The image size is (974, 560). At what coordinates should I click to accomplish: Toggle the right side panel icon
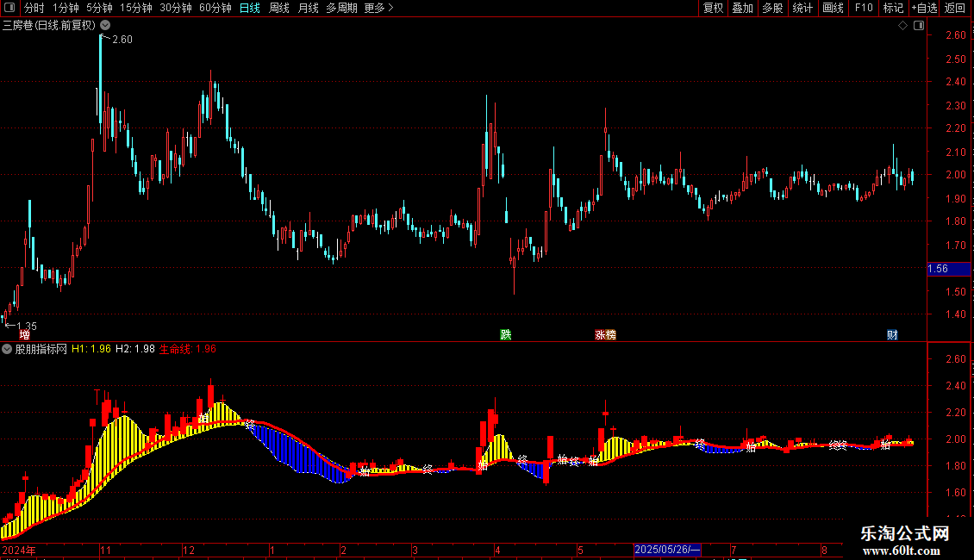coord(919,26)
